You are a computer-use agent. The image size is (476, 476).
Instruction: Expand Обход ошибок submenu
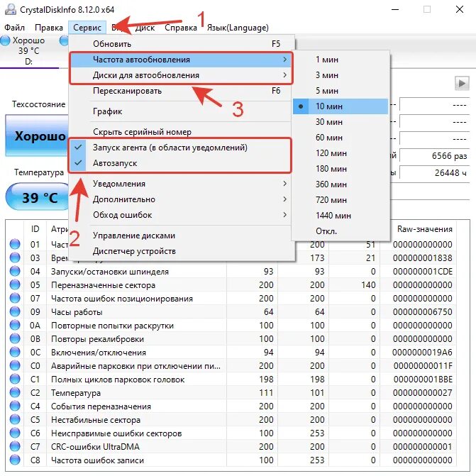point(181,215)
